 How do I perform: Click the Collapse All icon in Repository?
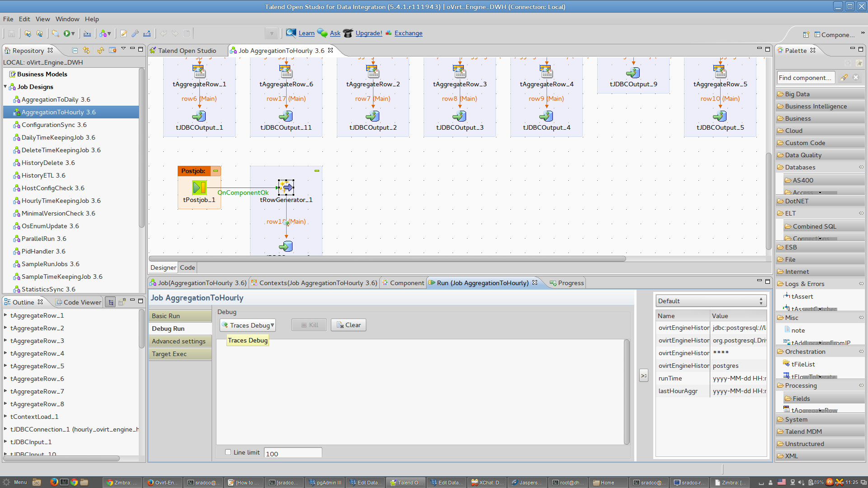pos(75,50)
